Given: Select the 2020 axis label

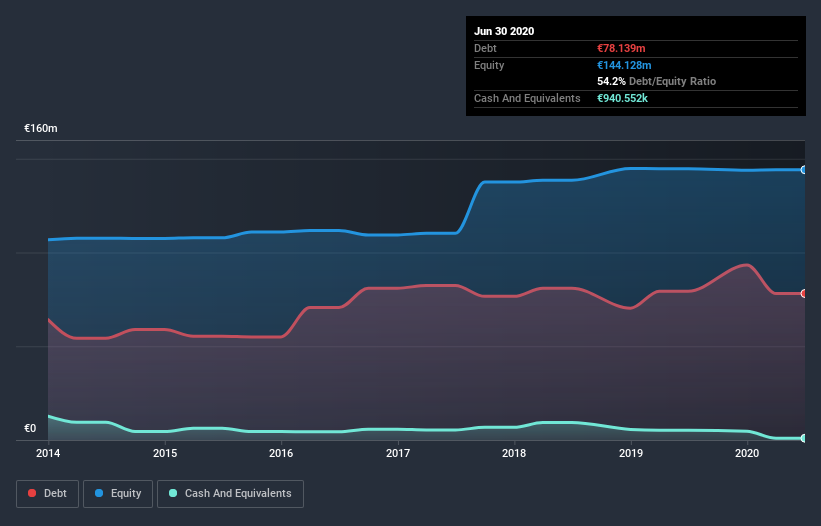Looking at the screenshot, I should tap(747, 453).
